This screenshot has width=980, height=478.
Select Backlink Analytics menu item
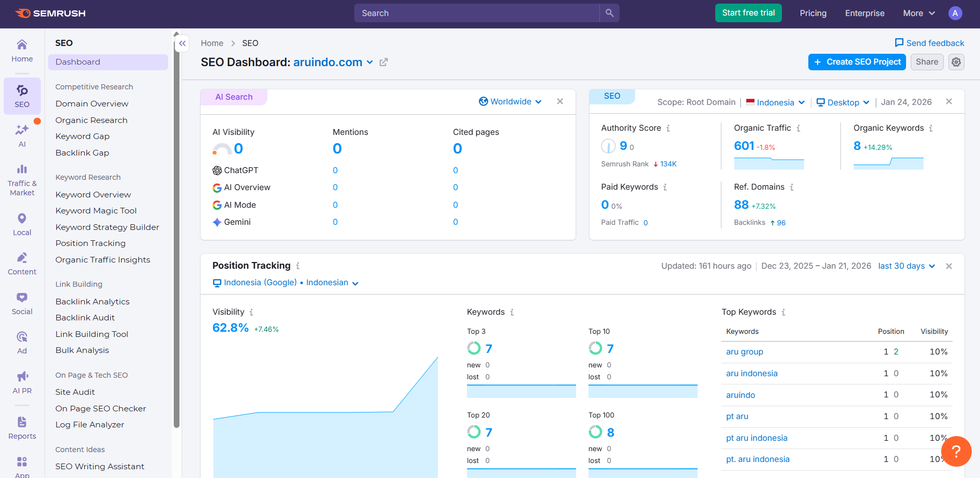(93, 302)
